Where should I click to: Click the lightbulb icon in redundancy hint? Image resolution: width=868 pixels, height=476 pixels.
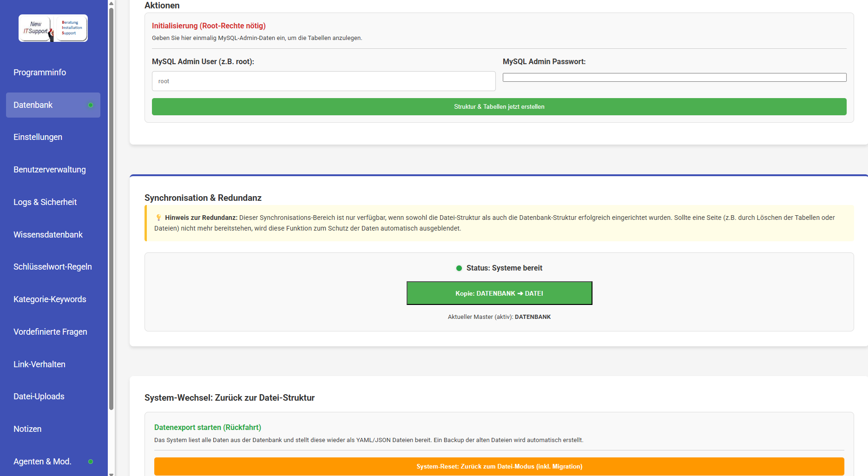[x=158, y=218]
